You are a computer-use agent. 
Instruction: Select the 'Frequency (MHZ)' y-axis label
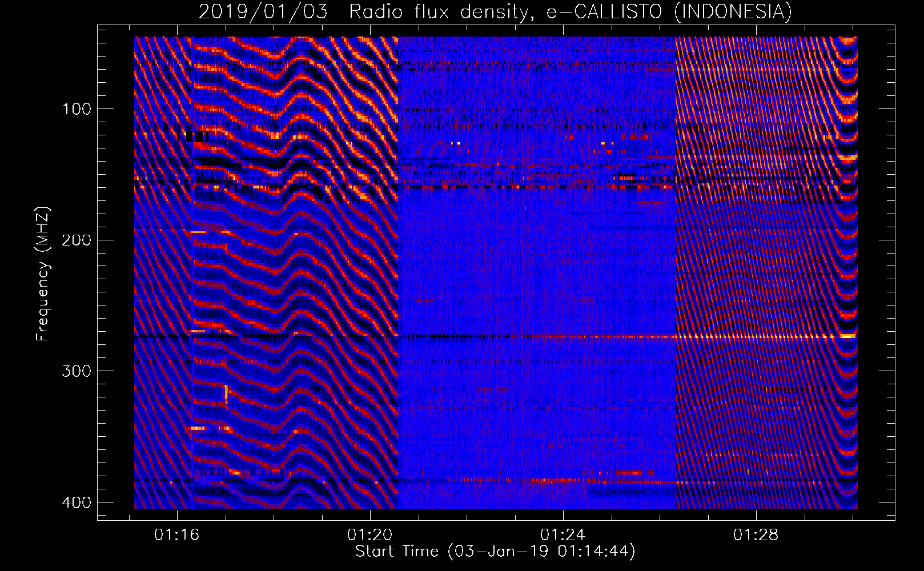coord(43,274)
